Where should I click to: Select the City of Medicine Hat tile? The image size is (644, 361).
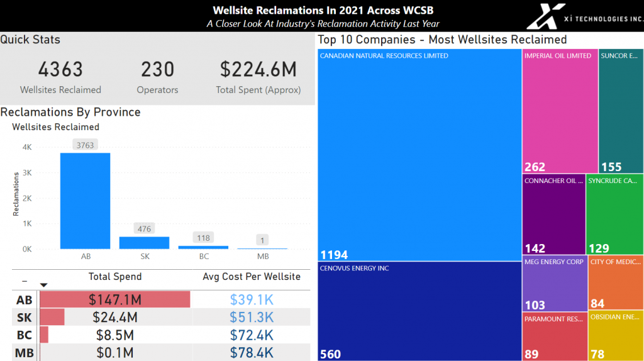(x=616, y=282)
